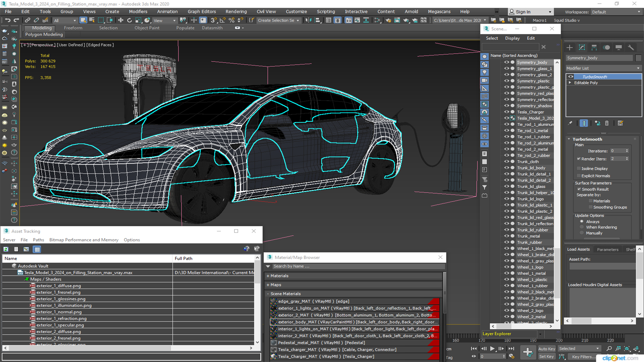This screenshot has height=362, width=644.
Task: Click the Undo arrow in the main toolbar
Action: pyautogui.click(x=8, y=20)
